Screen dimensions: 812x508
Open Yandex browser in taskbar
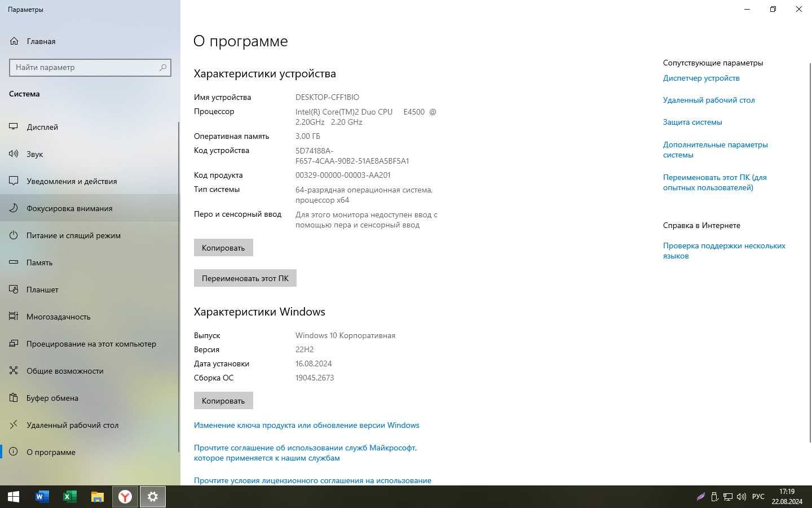(x=125, y=497)
